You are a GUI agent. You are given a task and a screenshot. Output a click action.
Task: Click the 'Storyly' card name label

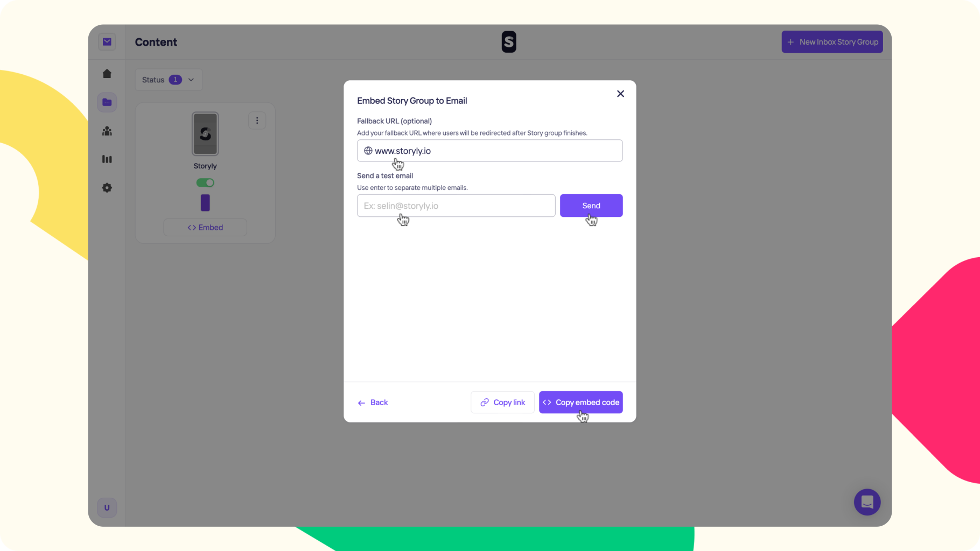pyautogui.click(x=205, y=166)
